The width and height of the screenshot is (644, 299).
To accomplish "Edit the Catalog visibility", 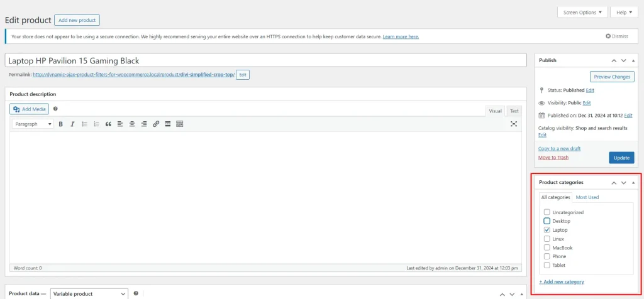I will pos(542,135).
